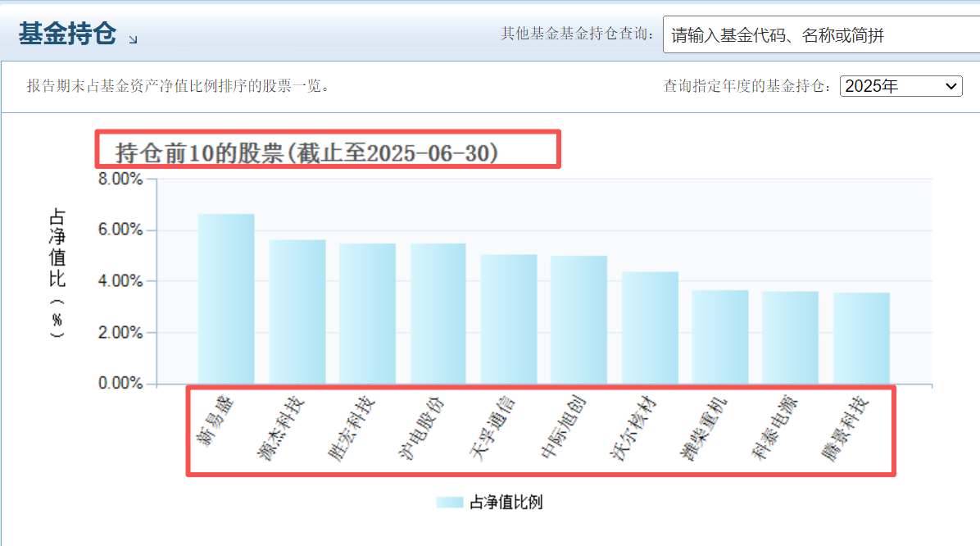Click the 新易盛 axis label
This screenshot has height=546, width=980.
[x=215, y=421]
